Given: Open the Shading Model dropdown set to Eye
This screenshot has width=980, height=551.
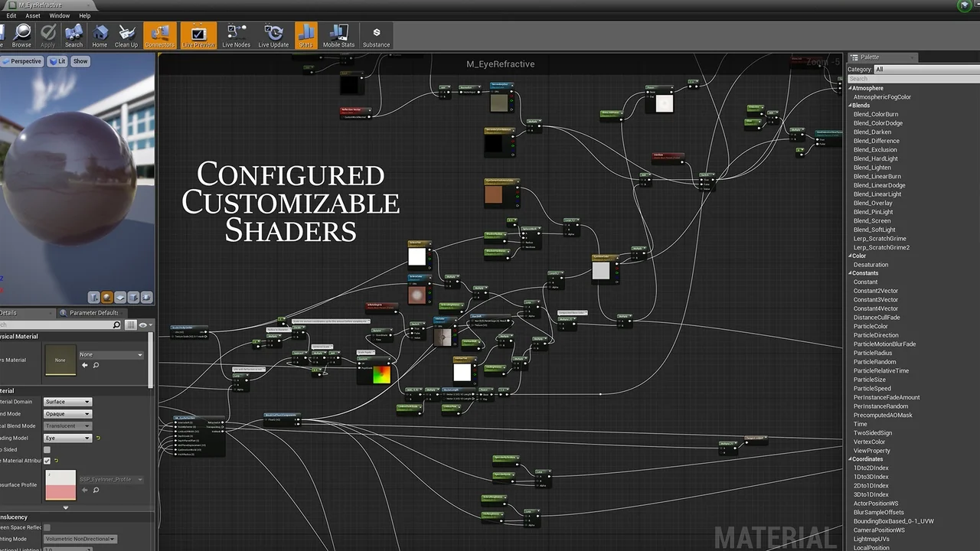Looking at the screenshot, I should click(67, 439).
